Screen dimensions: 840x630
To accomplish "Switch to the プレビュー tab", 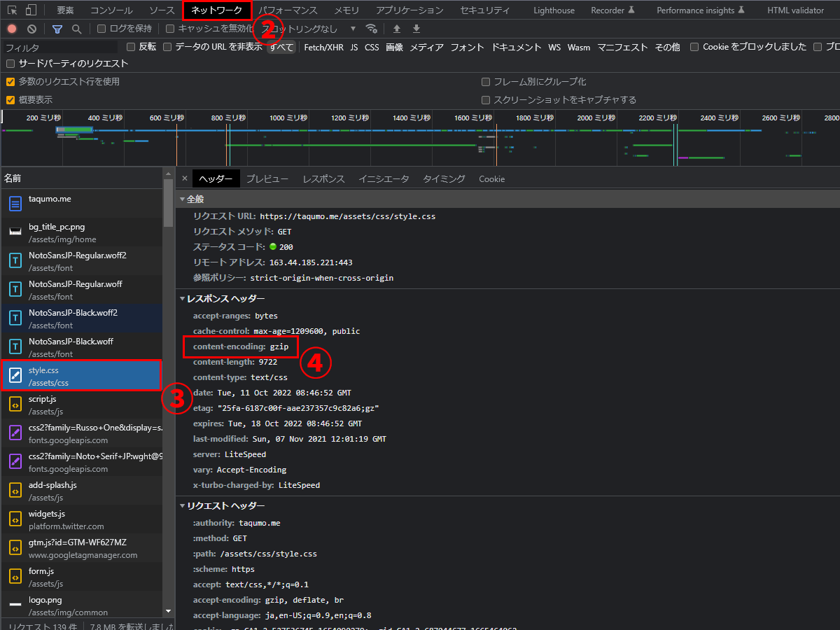I will point(267,178).
